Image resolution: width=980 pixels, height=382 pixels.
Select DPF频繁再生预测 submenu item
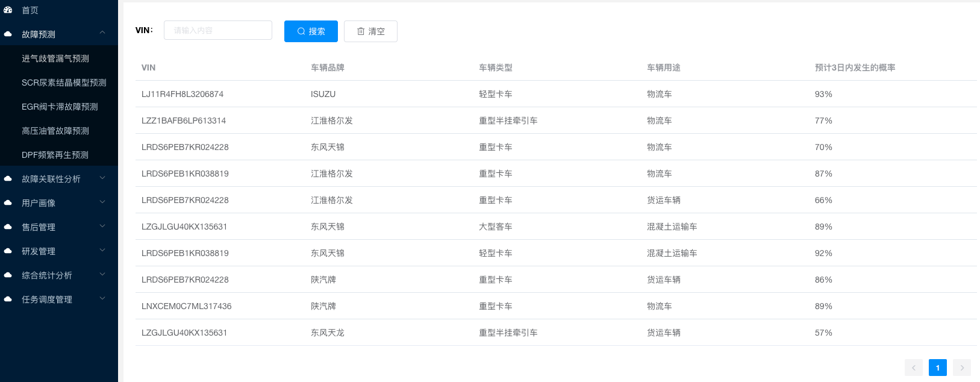[59, 155]
